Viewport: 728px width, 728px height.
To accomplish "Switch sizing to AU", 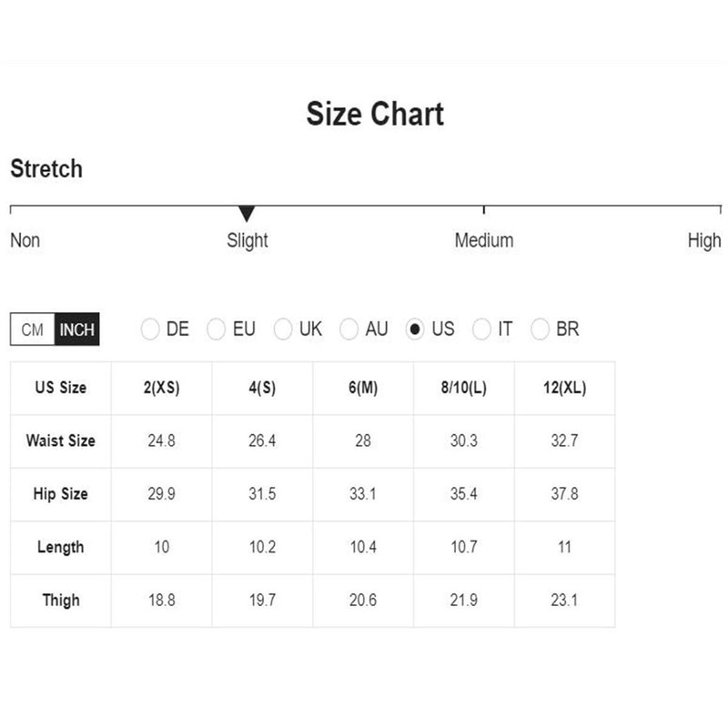I will click(349, 329).
